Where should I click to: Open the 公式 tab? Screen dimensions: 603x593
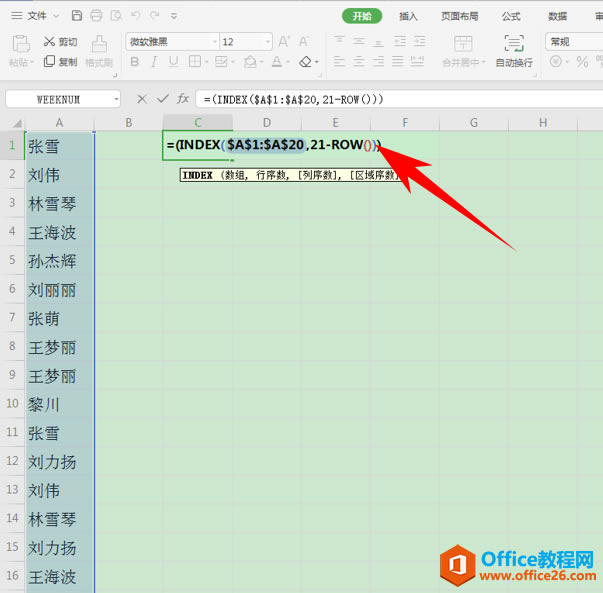(x=511, y=16)
